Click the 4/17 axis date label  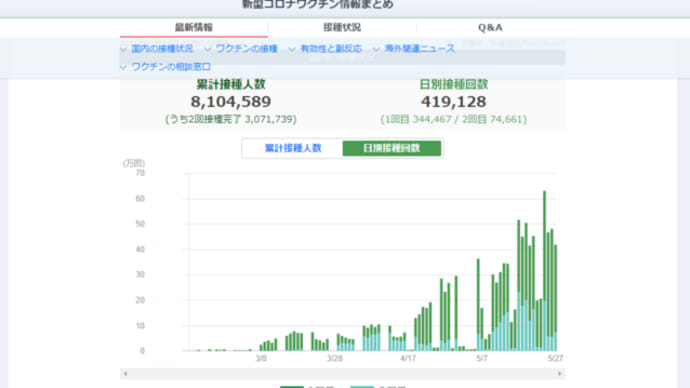(x=408, y=359)
